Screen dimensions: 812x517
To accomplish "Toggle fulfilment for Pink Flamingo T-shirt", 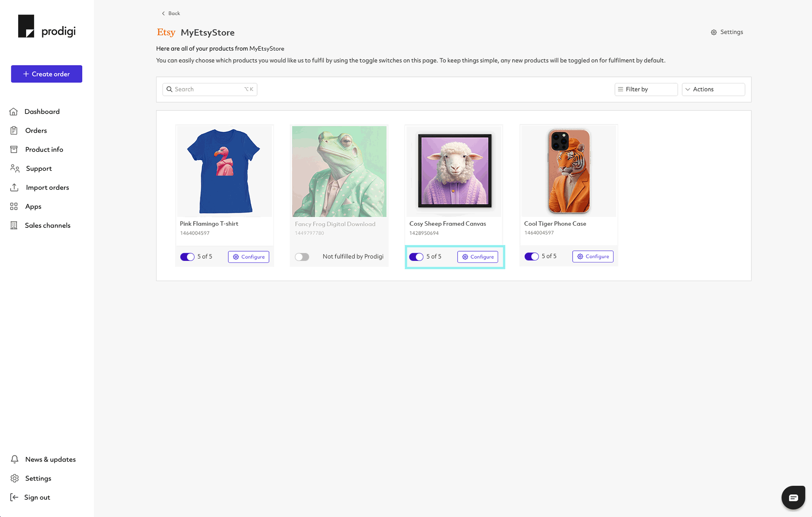I will point(187,256).
